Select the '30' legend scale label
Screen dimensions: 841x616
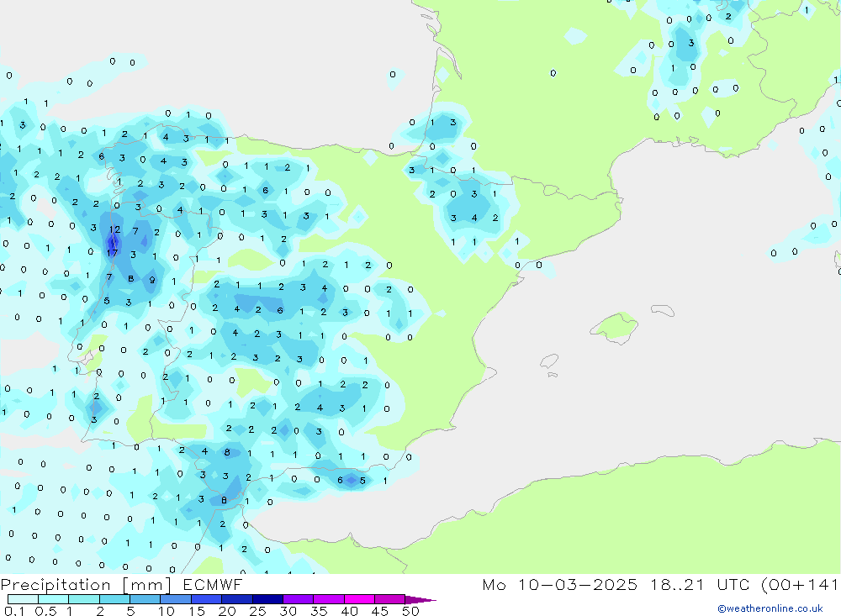tap(288, 611)
